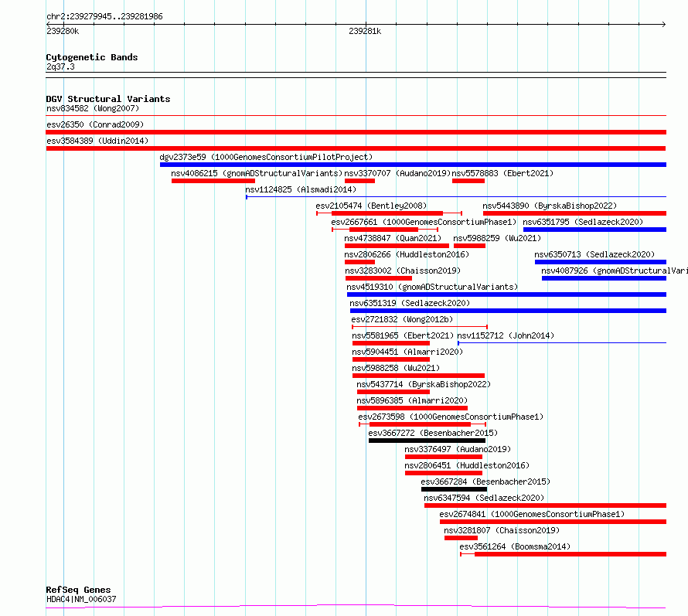Open nsv4086215 (gnomADStructuralVariants) variant
Screen dimensions: 688x616
pos(257,173)
